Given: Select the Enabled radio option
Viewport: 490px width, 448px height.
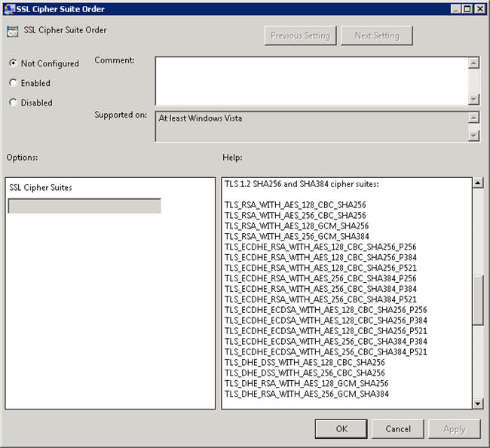Looking at the screenshot, I should 14,83.
